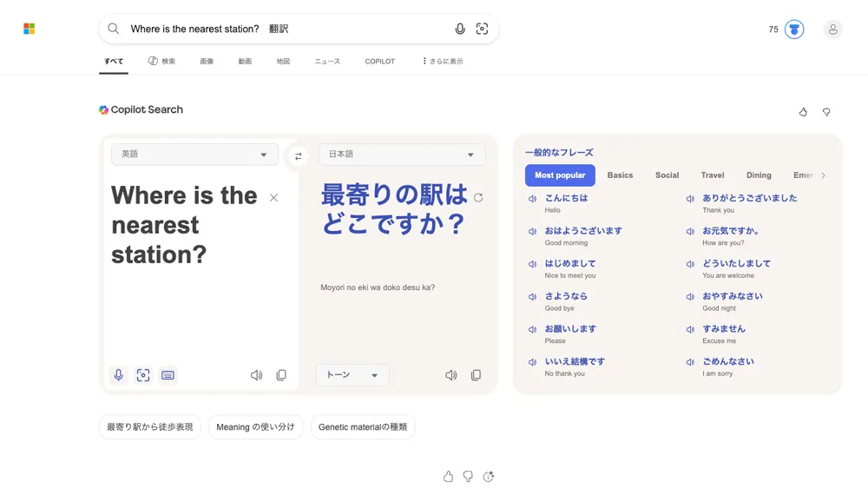Image resolution: width=868 pixels, height=489 pixels.
Task: Select the Most popular phrase category
Action: click(560, 175)
